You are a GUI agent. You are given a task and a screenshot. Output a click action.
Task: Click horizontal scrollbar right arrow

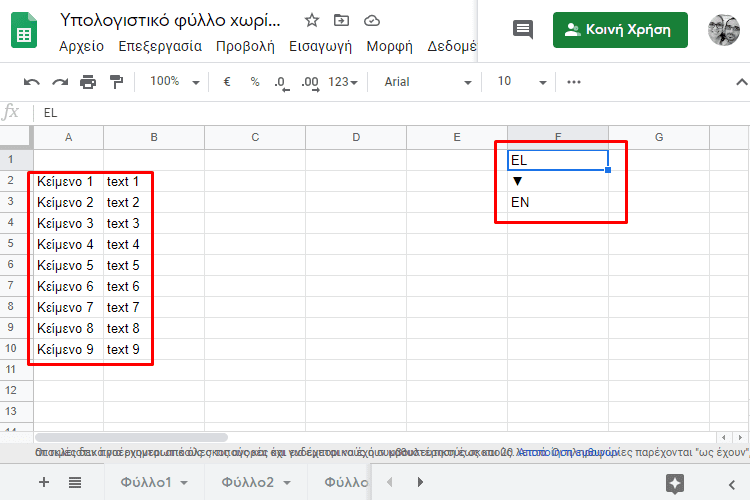(740, 437)
